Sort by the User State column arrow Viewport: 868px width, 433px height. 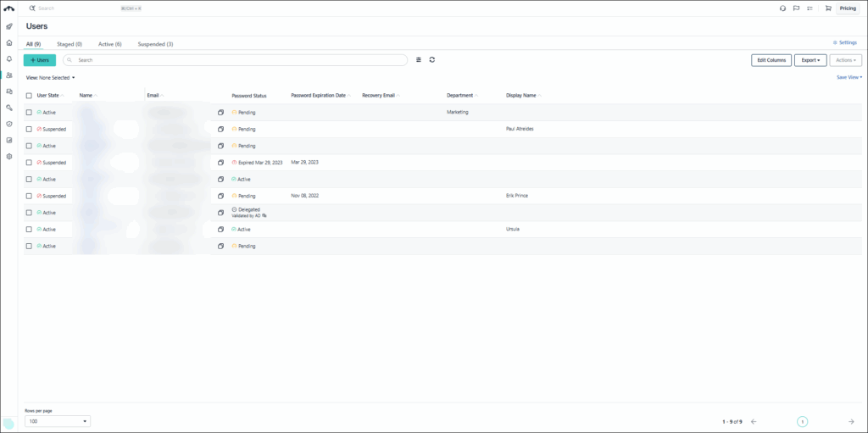pos(62,96)
